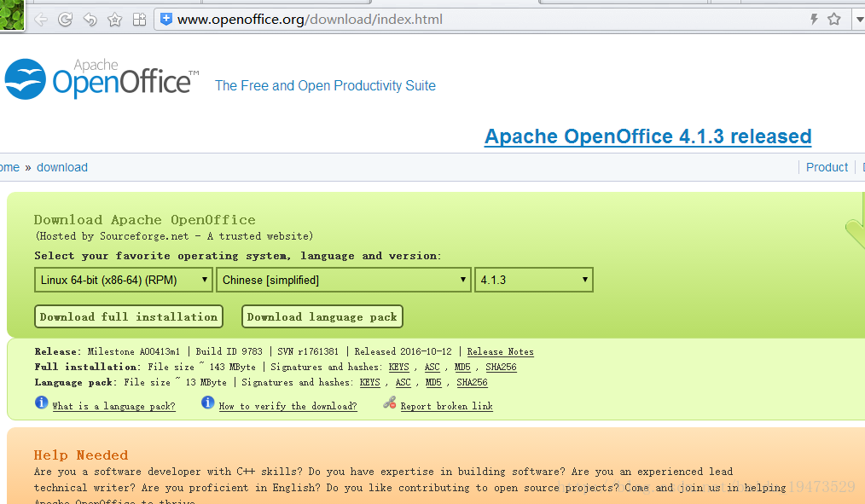Click MD5 link in Full installation row
The image size is (865, 504).
click(462, 368)
